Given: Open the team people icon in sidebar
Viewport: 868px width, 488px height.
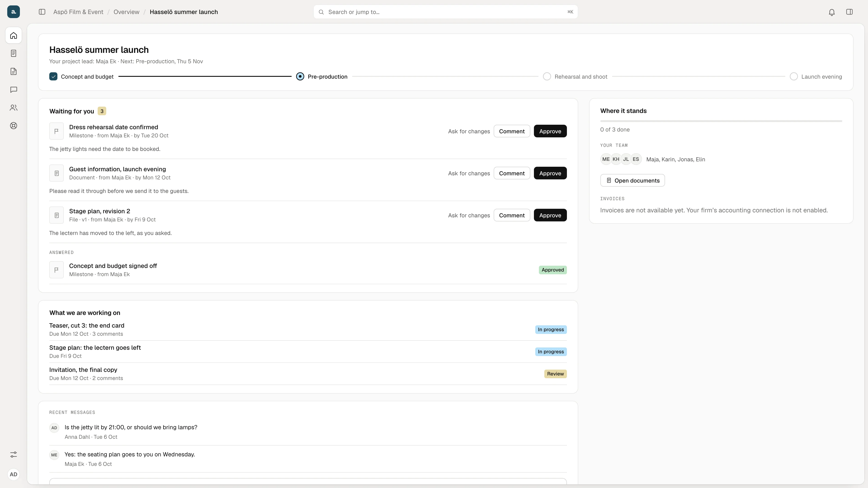Looking at the screenshot, I should click(14, 108).
